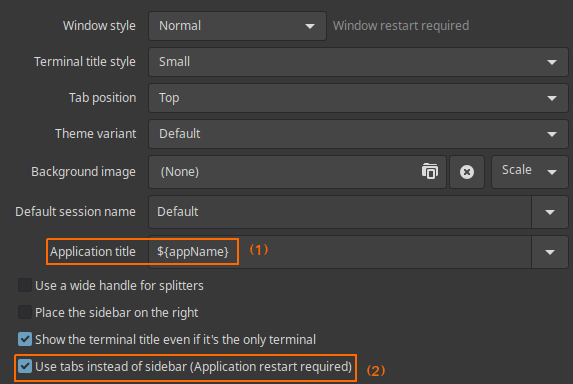Expand the Default session name arrow

point(550,212)
